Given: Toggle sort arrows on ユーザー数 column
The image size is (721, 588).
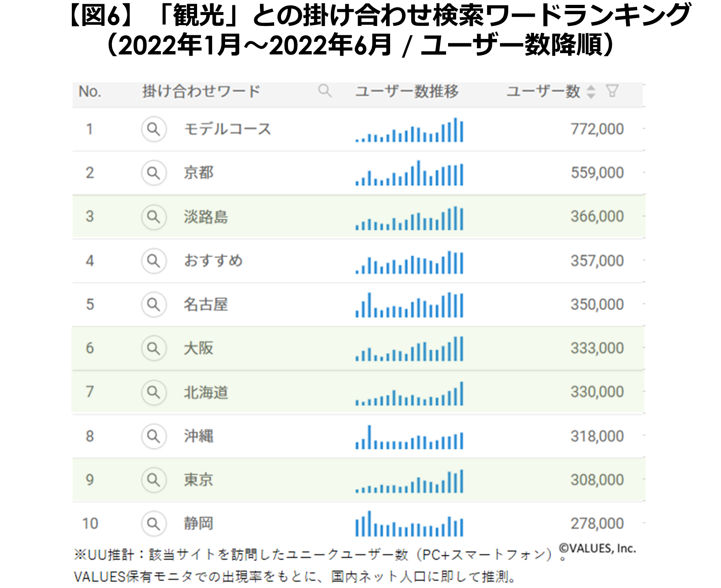Looking at the screenshot, I should pyautogui.click(x=591, y=92).
